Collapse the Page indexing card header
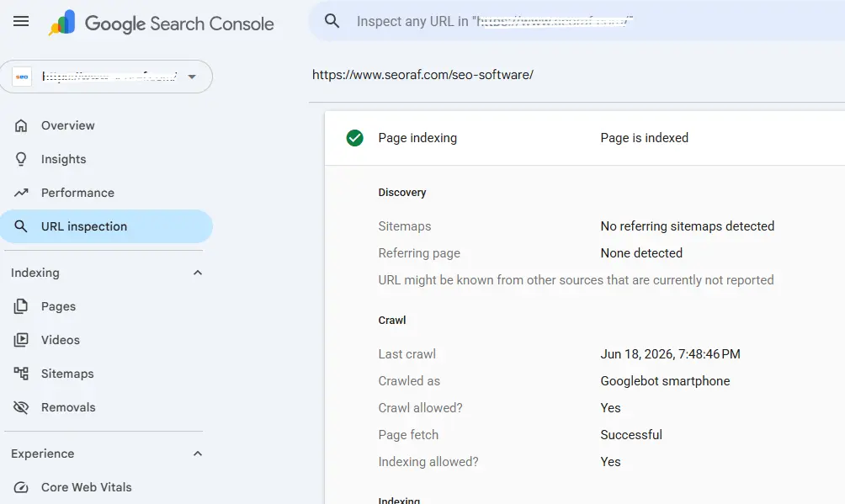This screenshot has height=504, width=845. click(585, 138)
